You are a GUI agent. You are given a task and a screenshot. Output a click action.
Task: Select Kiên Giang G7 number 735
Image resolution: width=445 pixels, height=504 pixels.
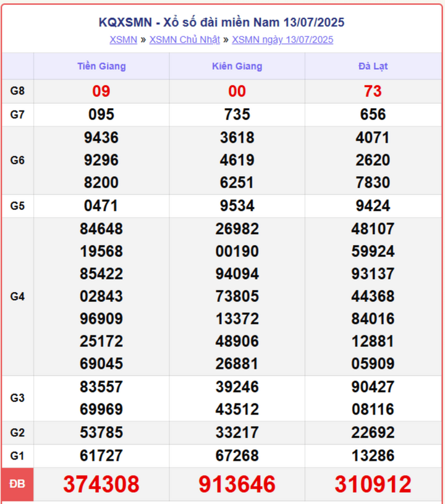pyautogui.click(x=237, y=114)
